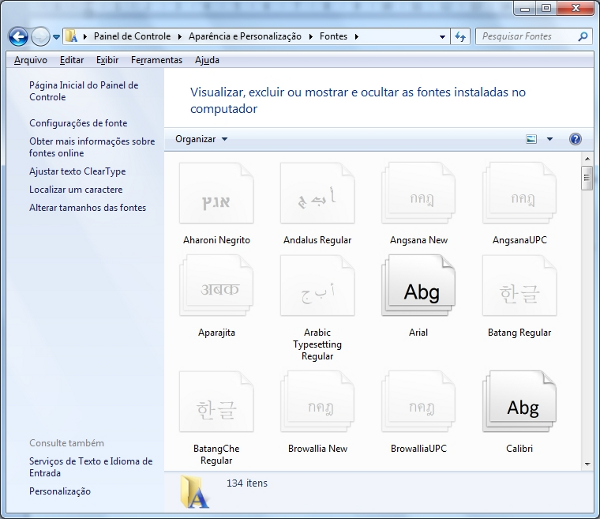Click the refresh button beside address bar
The image size is (600, 519).
tap(460, 37)
